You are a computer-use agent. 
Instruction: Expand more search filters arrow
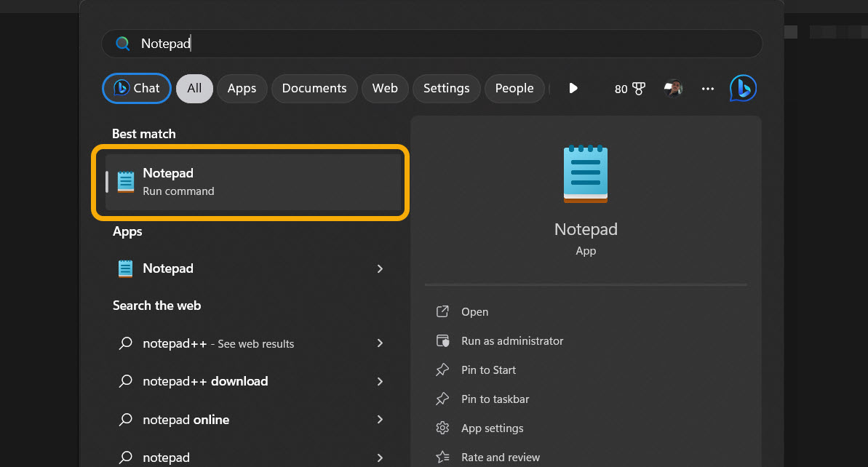click(x=573, y=88)
